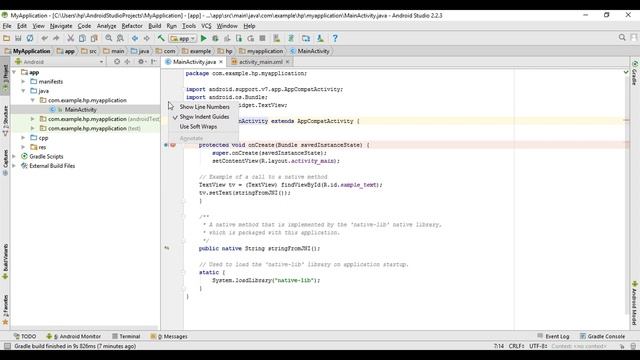Open Android Monitor tool window
Viewport: 640px width, 360px height.
[73, 336]
